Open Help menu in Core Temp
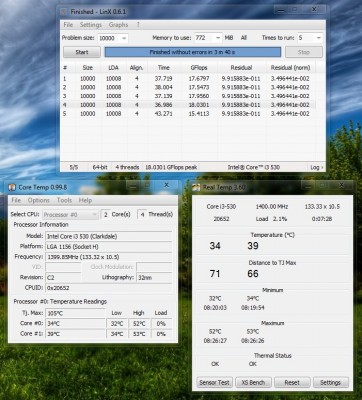 85,200
